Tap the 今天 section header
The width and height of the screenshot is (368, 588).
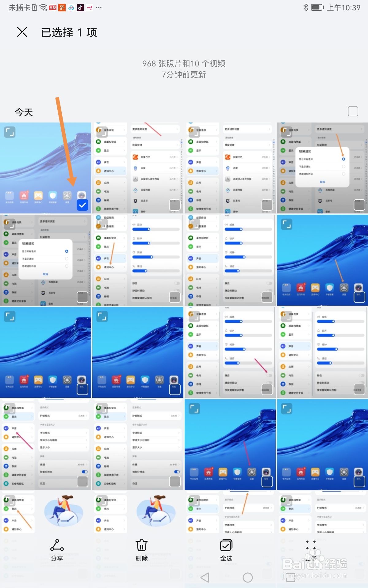pyautogui.click(x=24, y=112)
